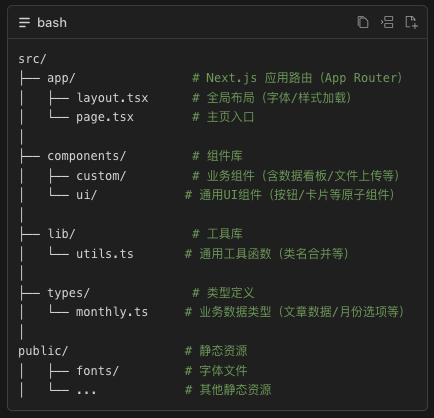Click the '工具库' comment

[217, 234]
